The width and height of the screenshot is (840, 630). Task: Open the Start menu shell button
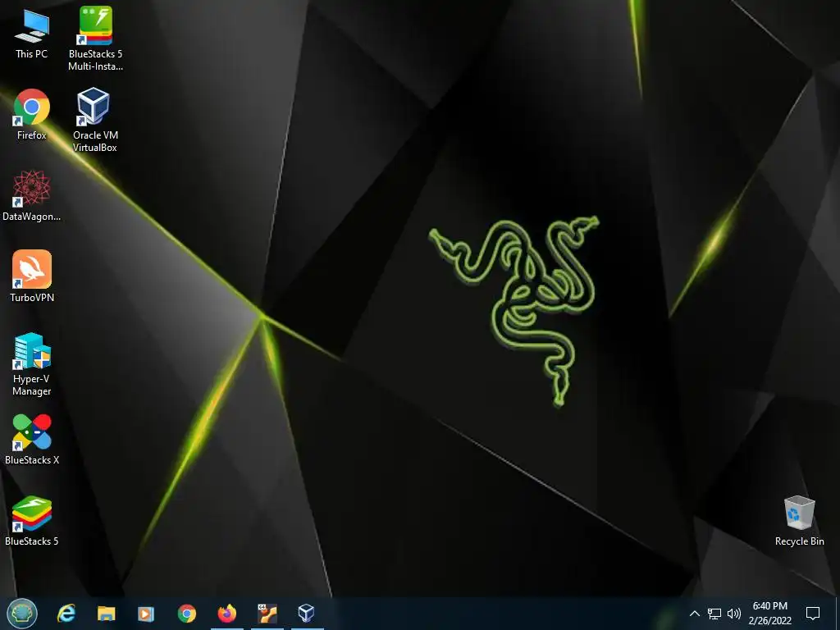22,614
